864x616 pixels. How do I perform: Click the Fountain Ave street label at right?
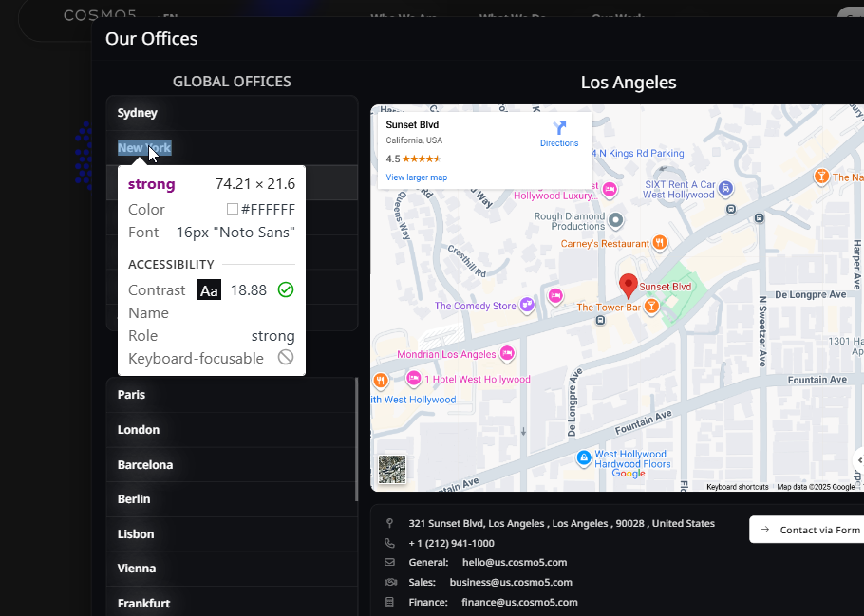point(817,380)
